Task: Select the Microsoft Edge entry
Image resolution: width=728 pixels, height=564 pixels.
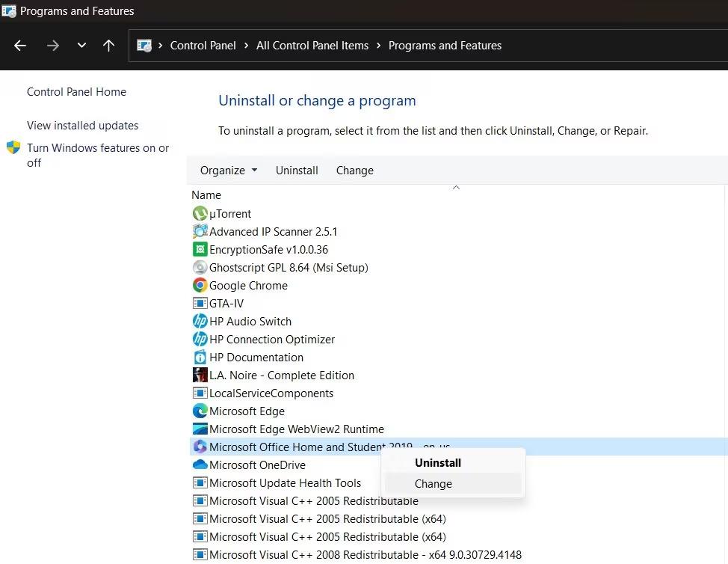Action: (x=247, y=411)
